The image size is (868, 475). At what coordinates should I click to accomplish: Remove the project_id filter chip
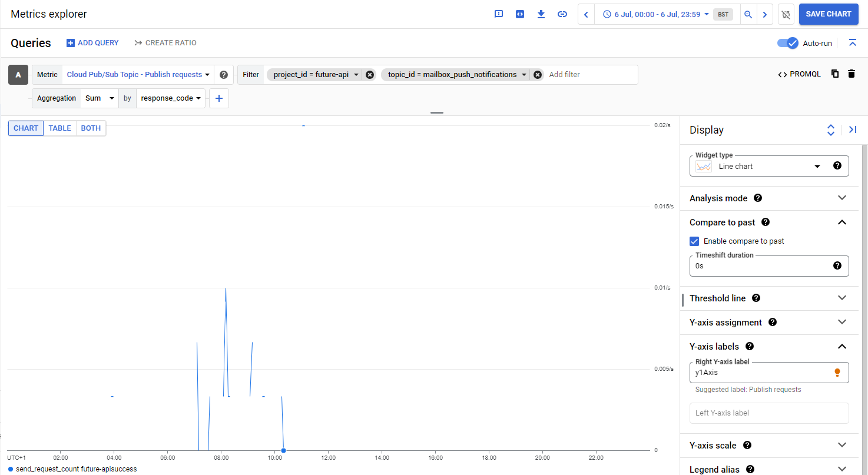pyautogui.click(x=369, y=75)
